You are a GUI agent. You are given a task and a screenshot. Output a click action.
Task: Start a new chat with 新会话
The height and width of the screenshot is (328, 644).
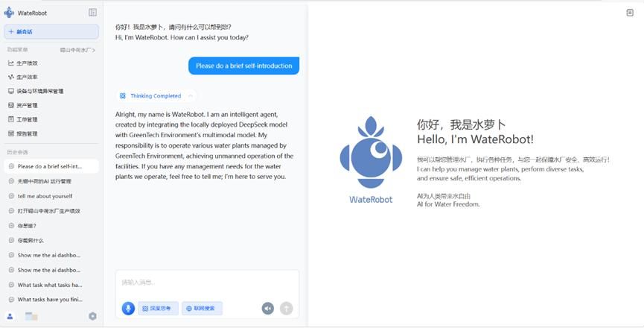pyautogui.click(x=51, y=31)
